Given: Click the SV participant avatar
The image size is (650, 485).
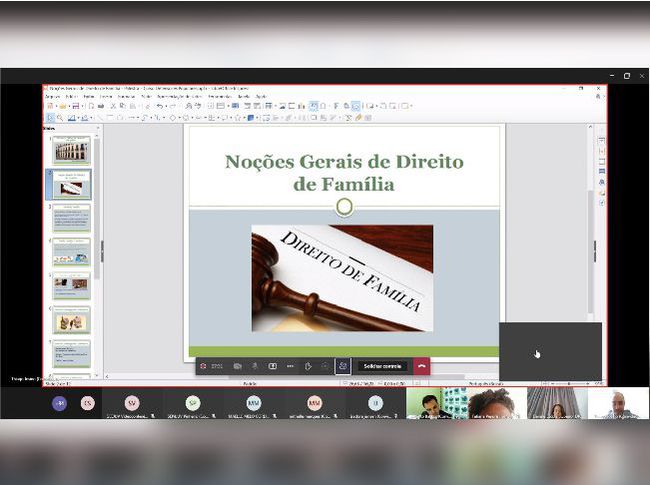Looking at the screenshot, I should tap(132, 403).
